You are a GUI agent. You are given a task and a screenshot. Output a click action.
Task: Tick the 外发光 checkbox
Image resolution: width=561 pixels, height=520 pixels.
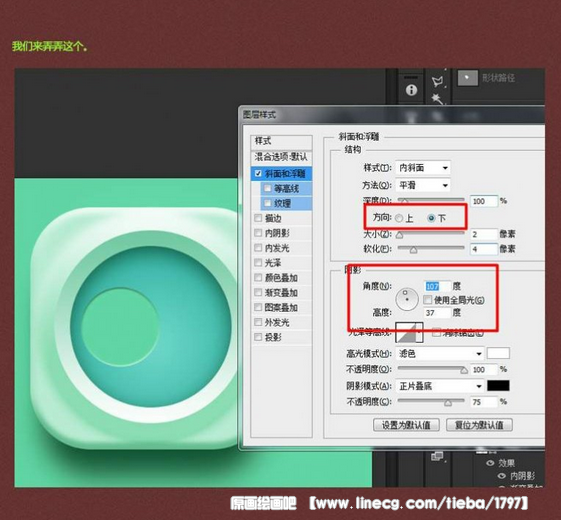[258, 322]
